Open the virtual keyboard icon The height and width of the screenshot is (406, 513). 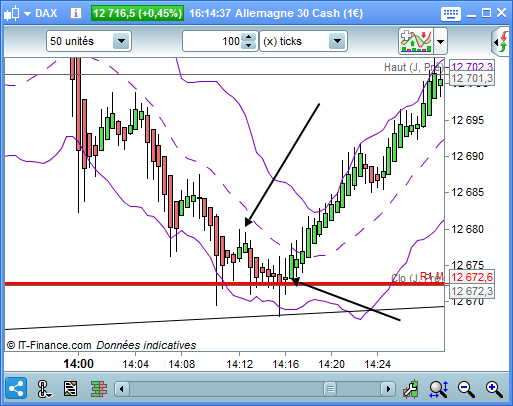tap(451, 14)
